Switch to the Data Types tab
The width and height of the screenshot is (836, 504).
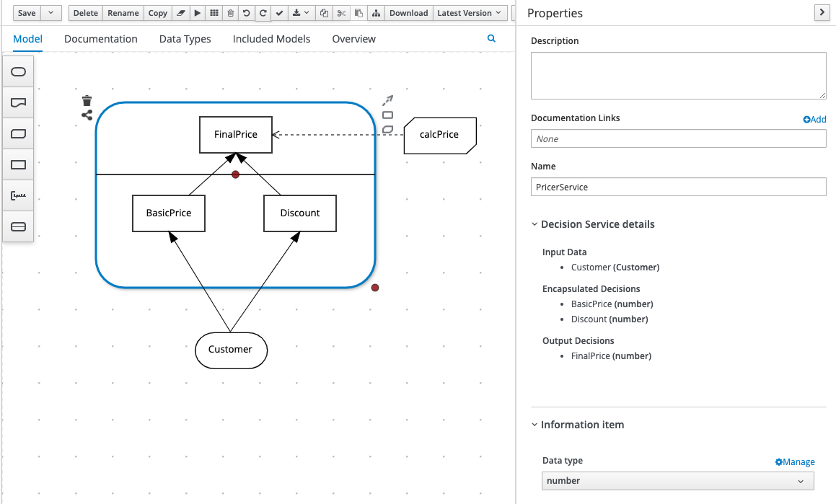point(185,39)
